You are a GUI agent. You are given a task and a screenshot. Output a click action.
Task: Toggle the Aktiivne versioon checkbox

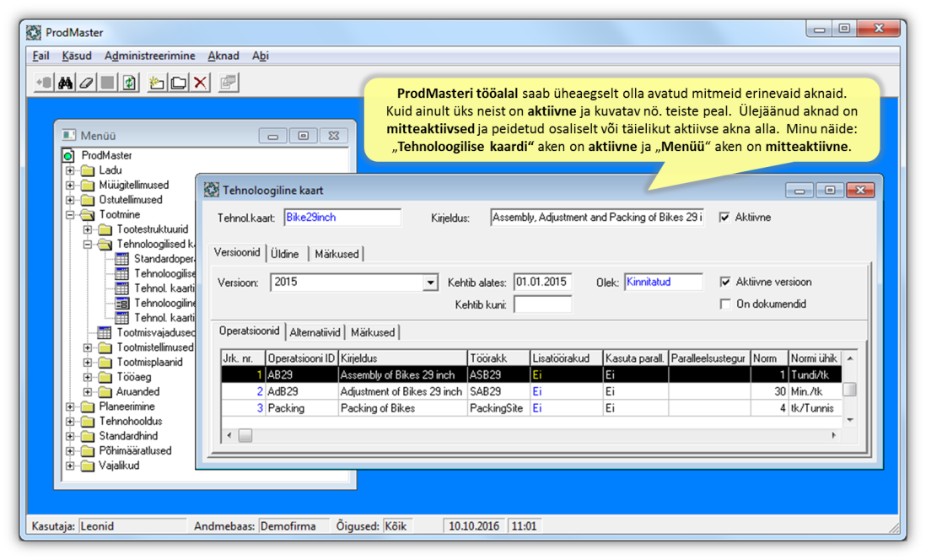pos(725,283)
